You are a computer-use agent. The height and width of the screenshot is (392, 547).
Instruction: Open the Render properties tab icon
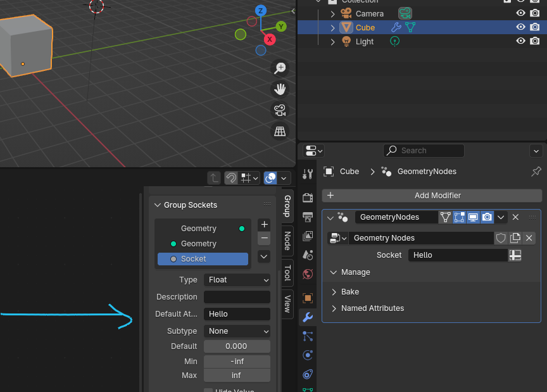click(308, 198)
